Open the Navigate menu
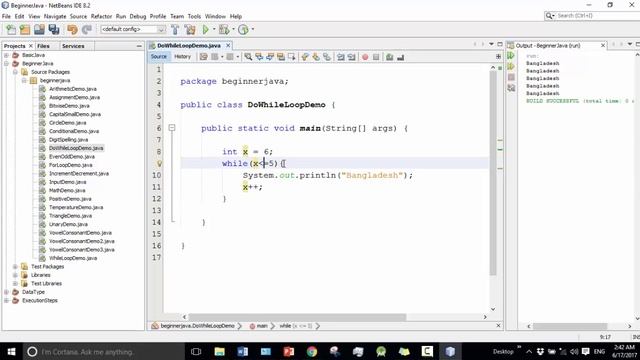The width and height of the screenshot is (640, 360). pos(55,16)
